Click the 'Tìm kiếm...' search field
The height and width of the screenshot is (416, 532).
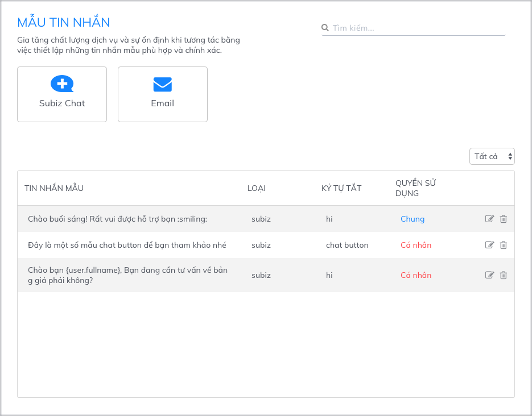[x=418, y=28]
